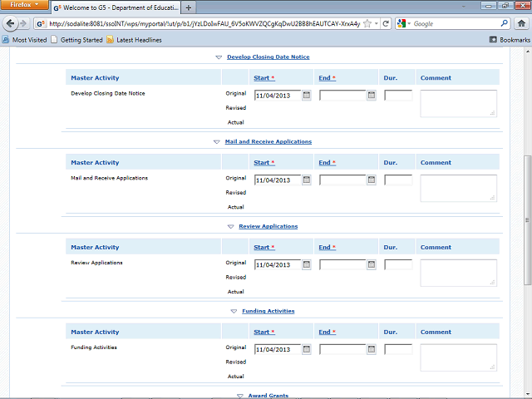Open End date calendar for Funding Activities
The image size is (532, 399).
point(372,349)
